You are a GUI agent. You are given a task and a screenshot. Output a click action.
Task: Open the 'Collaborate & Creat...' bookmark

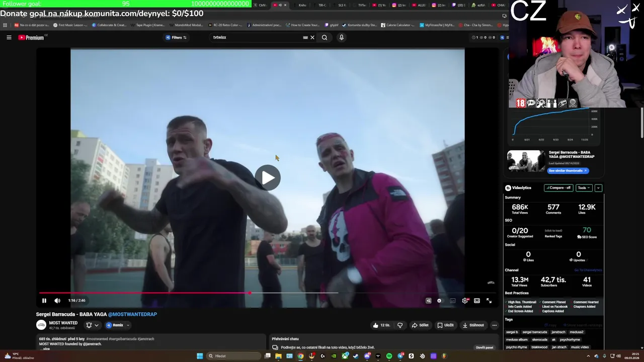pos(109,25)
